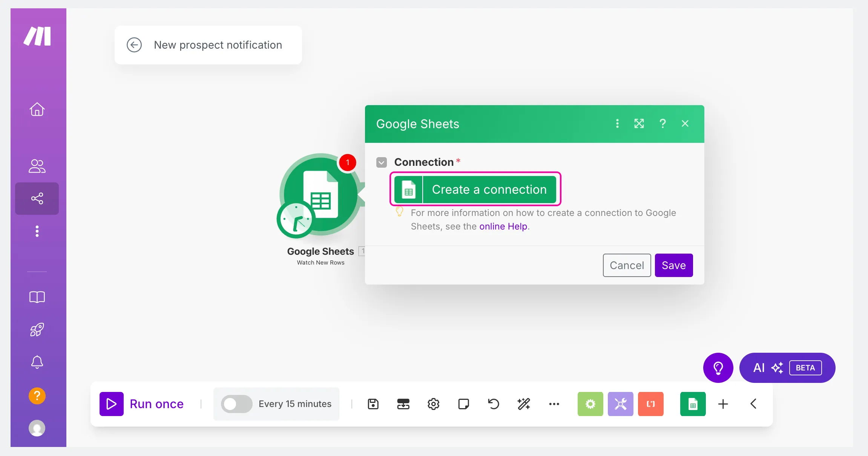Click Every 15 minutes schedule setting
The height and width of the screenshot is (456, 868).
[295, 404]
